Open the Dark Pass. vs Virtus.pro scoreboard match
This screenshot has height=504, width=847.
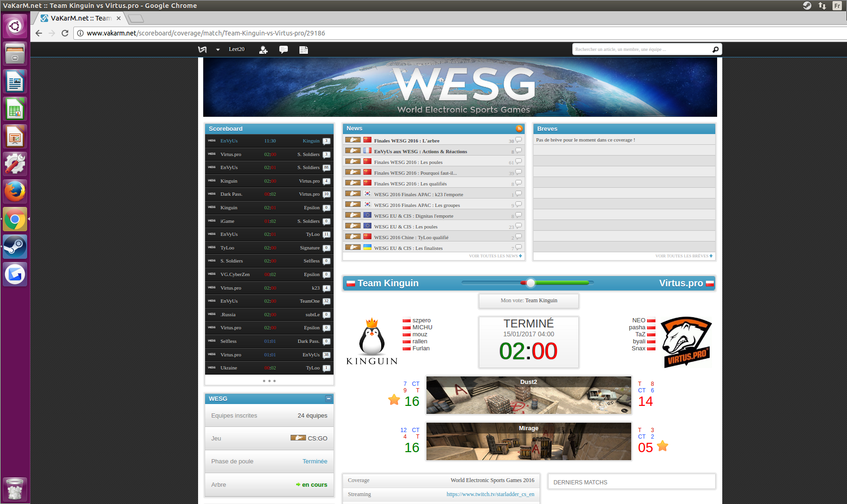(269, 194)
